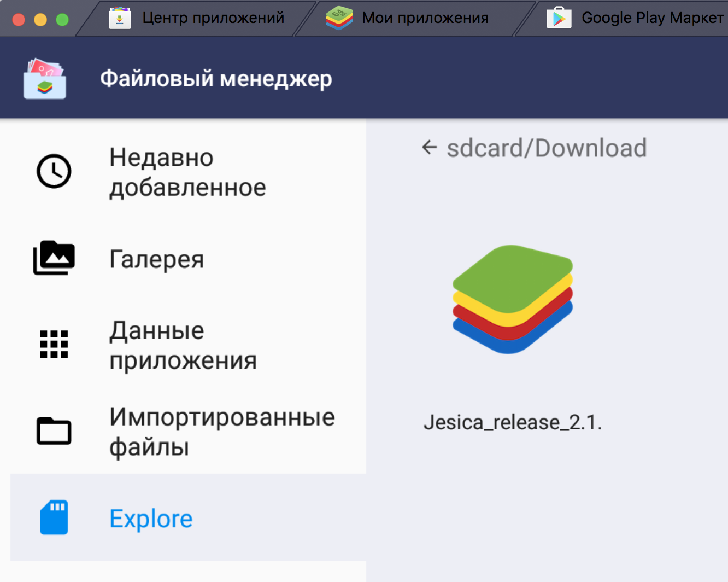Click the Файловый менеджер title
Image resolution: width=728 pixels, height=582 pixels.
[x=216, y=79]
